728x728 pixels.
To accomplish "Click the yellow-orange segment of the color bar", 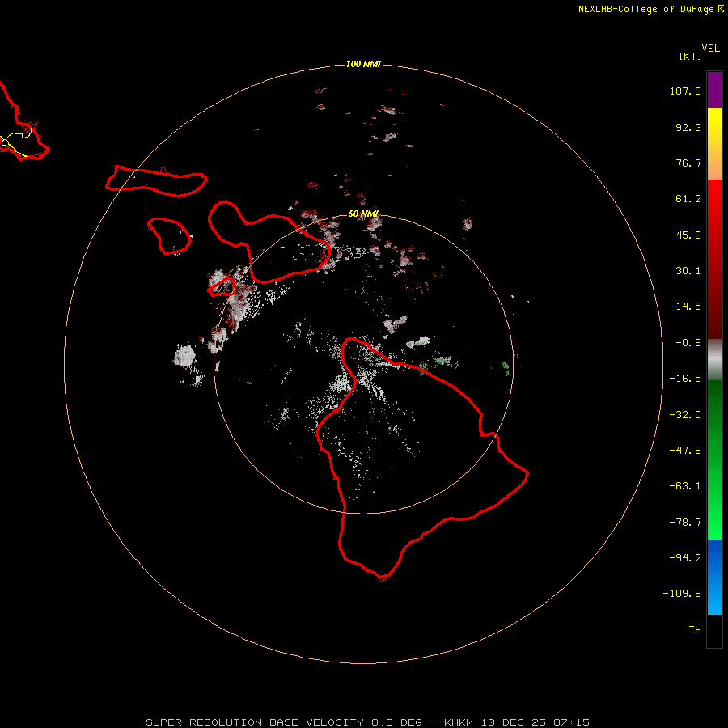I will coord(714,144).
